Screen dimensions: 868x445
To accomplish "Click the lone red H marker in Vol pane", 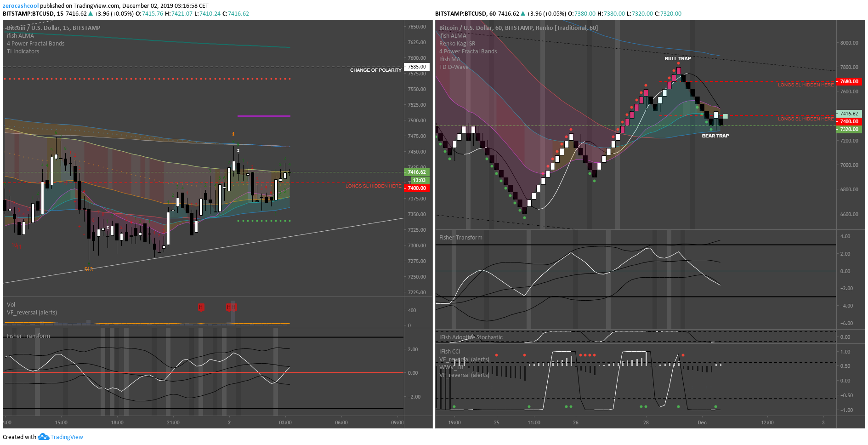I will [201, 307].
